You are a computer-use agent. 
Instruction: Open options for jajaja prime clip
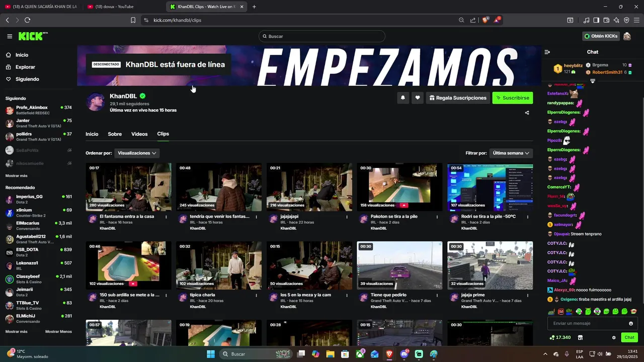(x=528, y=295)
